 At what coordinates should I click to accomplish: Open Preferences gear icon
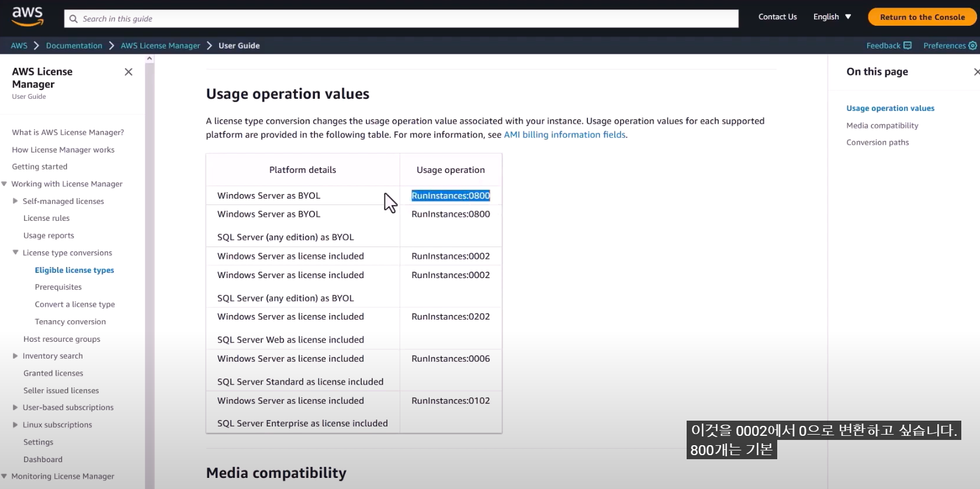pyautogui.click(x=972, y=46)
